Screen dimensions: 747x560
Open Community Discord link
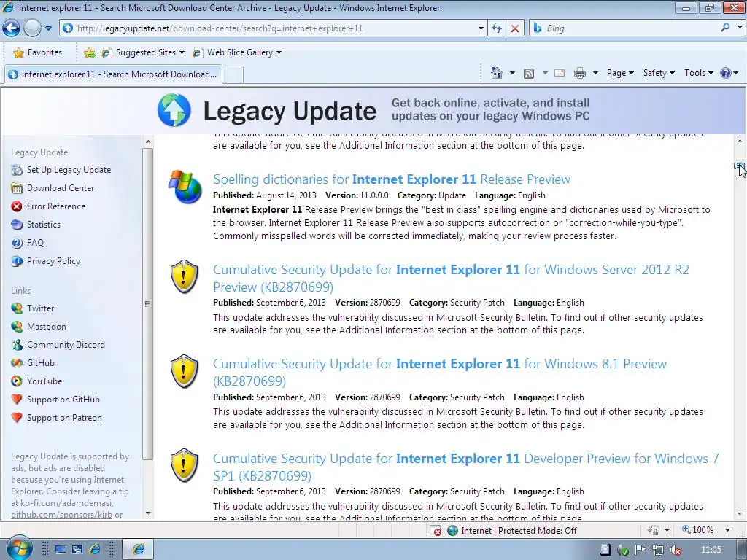point(66,345)
